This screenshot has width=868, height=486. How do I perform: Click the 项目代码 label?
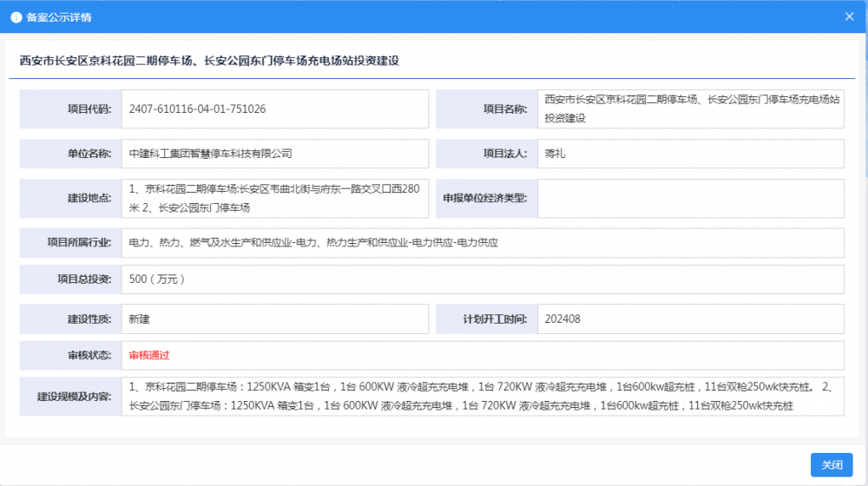click(89, 109)
